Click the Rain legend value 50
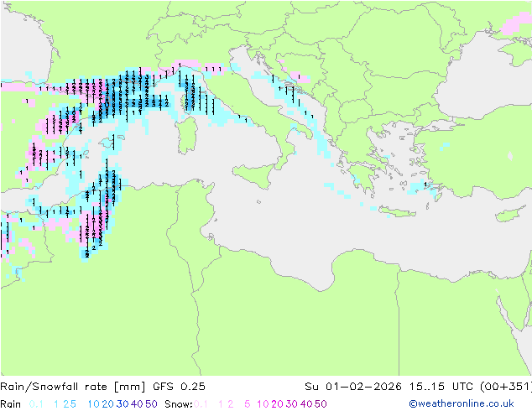 point(151,404)
